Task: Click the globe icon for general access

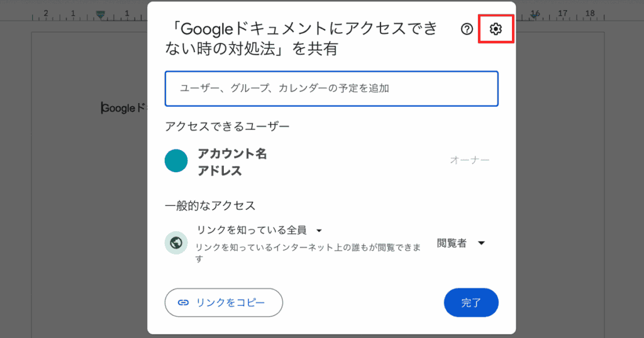Action: click(x=176, y=243)
